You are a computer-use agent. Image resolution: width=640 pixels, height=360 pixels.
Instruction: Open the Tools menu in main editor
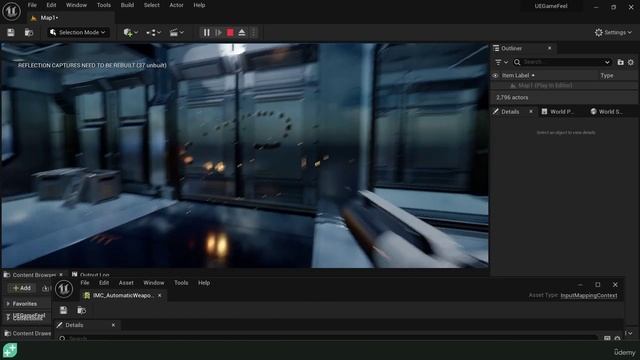[x=104, y=5]
